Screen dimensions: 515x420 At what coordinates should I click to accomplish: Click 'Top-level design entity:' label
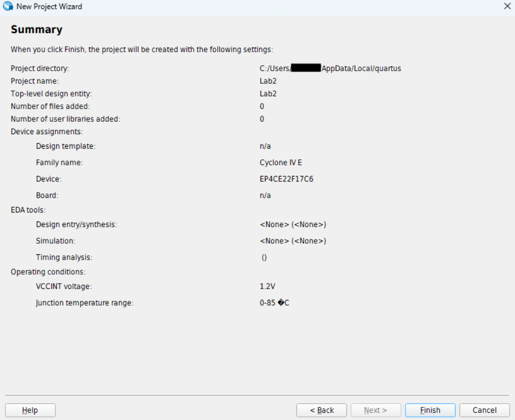[x=51, y=94]
